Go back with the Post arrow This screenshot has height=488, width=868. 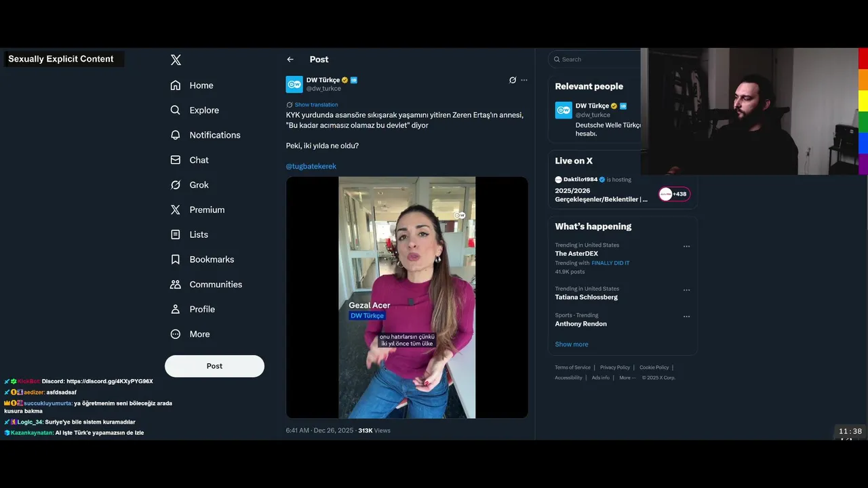(x=290, y=60)
